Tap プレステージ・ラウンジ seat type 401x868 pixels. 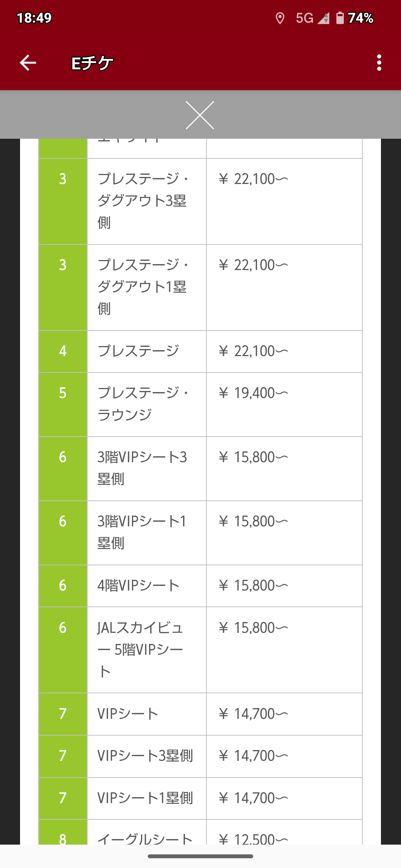coord(143,404)
